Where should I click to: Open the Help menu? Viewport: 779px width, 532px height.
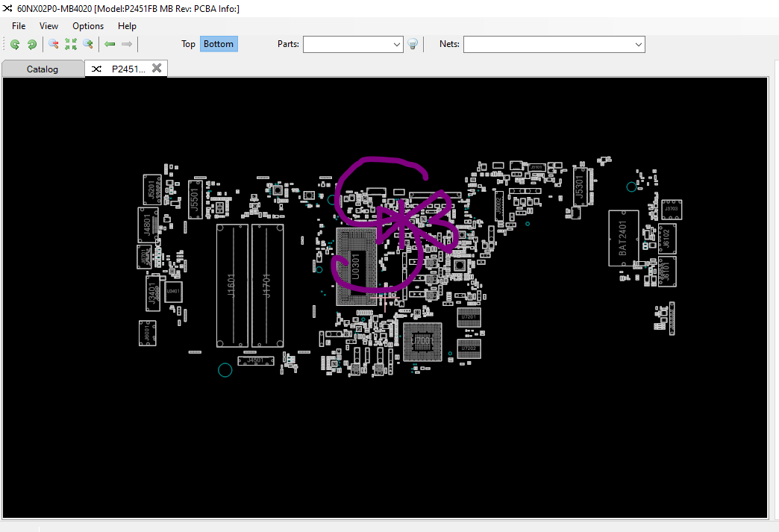point(127,26)
